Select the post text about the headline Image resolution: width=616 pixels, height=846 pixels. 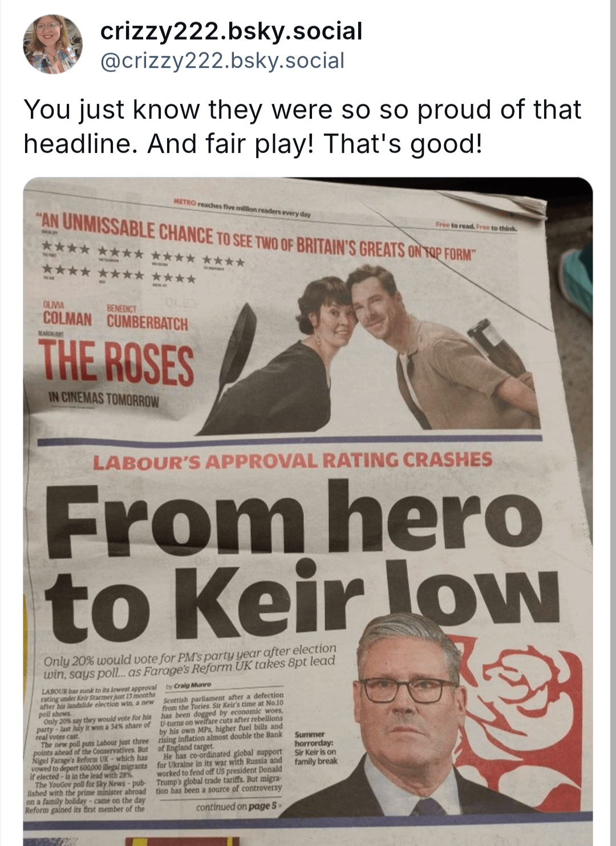point(302,126)
